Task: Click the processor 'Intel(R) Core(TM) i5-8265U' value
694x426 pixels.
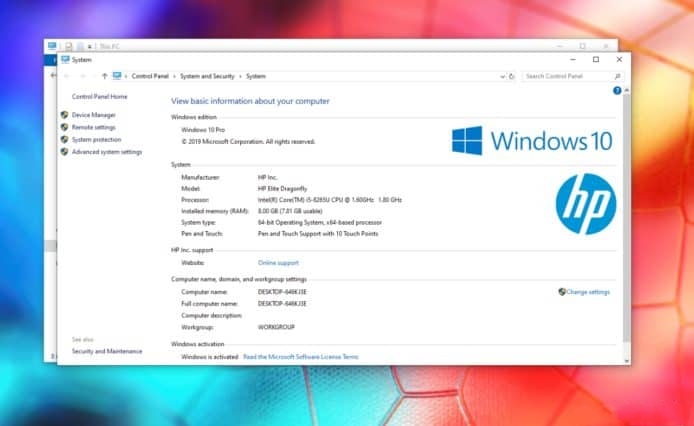Action: (x=330, y=200)
